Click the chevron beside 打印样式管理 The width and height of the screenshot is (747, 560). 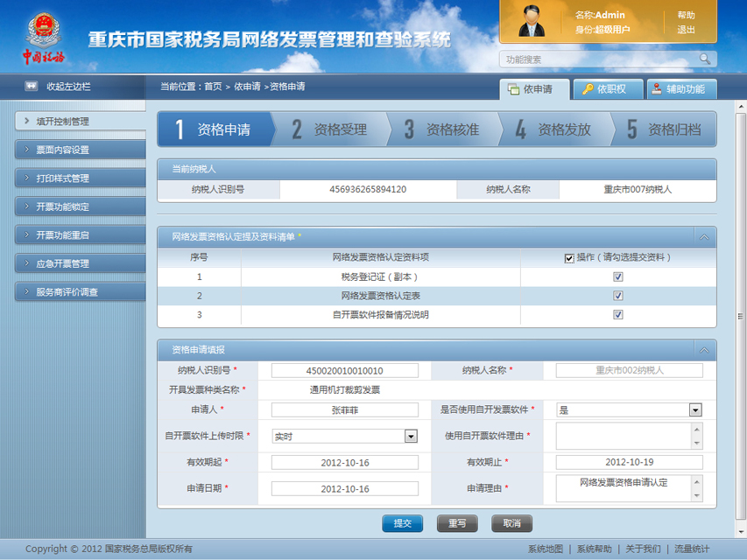(27, 178)
